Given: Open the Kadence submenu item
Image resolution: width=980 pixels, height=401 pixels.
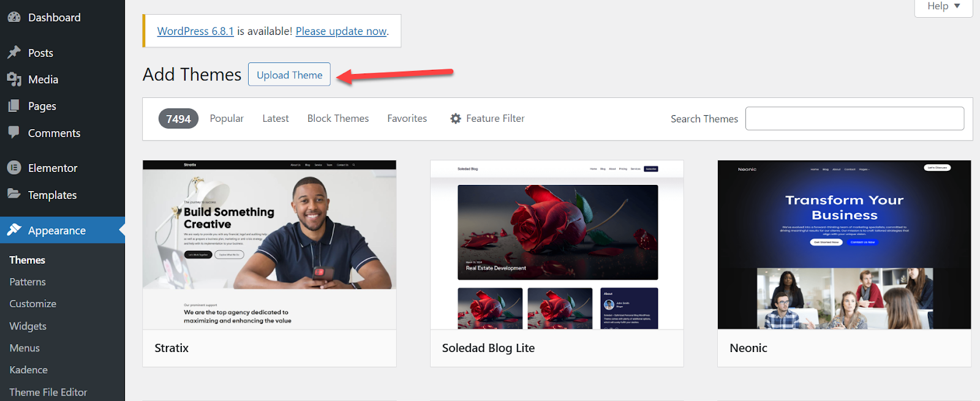Looking at the screenshot, I should coord(29,370).
